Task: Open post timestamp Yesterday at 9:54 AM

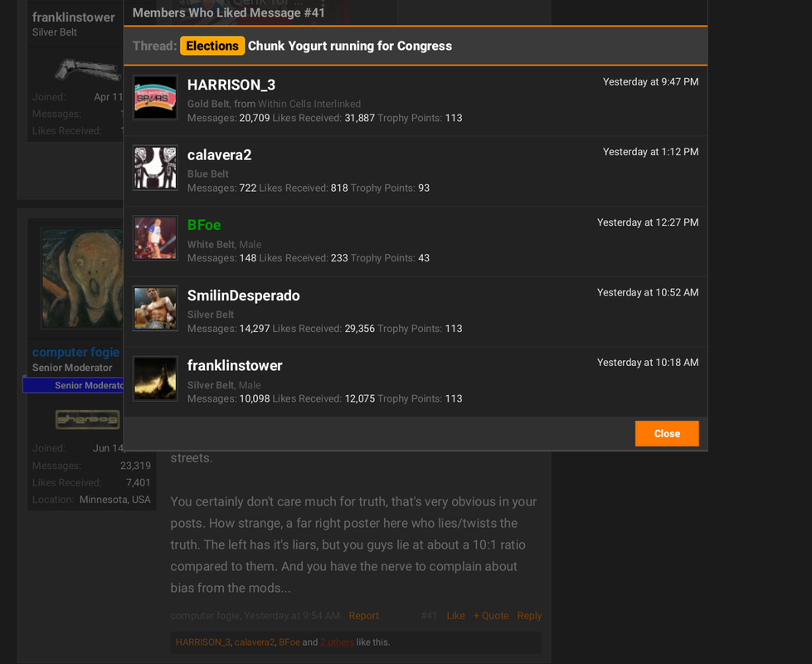Action: click(x=292, y=615)
